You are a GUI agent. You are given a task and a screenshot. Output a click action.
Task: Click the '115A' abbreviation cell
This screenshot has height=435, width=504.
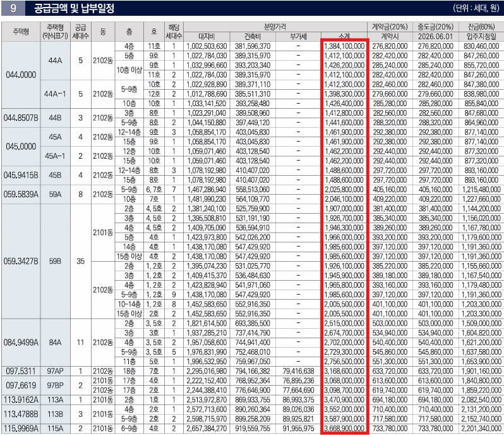[55, 429]
